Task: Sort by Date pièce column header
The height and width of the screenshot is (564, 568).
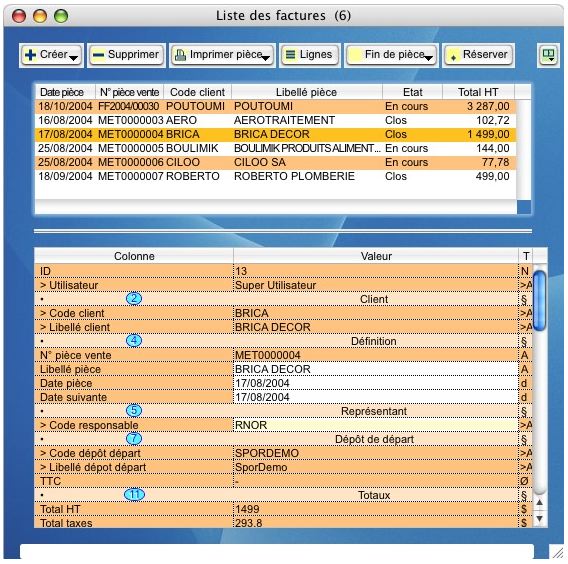Action: (x=65, y=92)
